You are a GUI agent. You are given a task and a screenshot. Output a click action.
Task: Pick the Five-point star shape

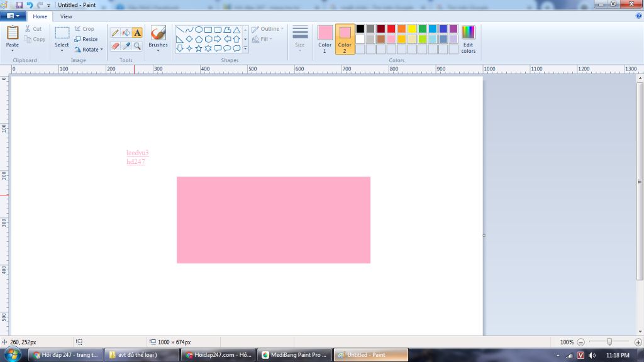[198, 48]
